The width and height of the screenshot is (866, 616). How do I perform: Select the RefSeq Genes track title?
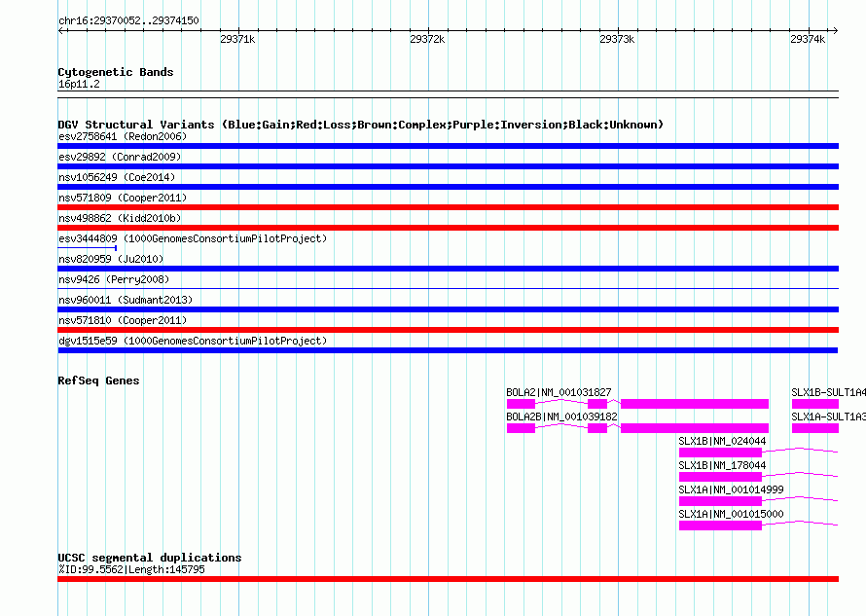click(99, 380)
